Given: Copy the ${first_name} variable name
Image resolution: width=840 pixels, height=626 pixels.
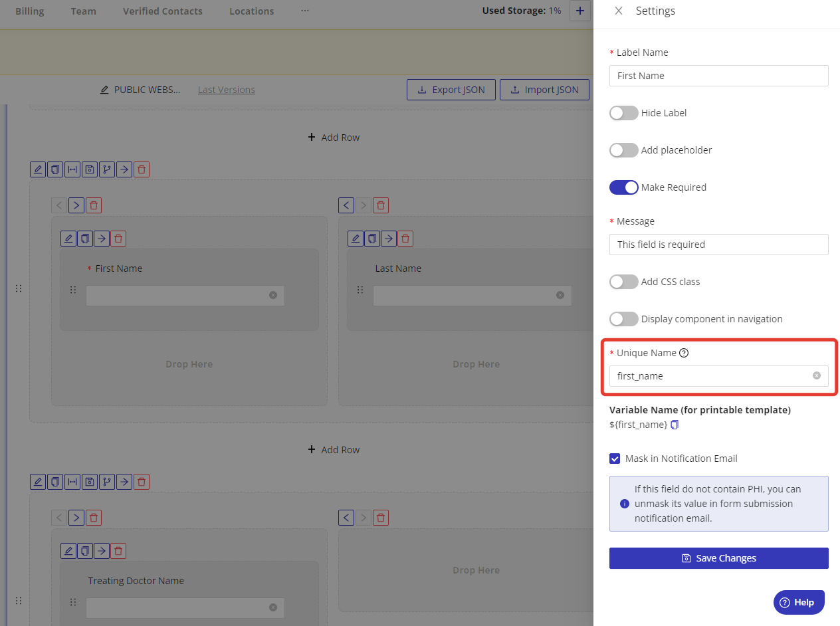Looking at the screenshot, I should 675,425.
